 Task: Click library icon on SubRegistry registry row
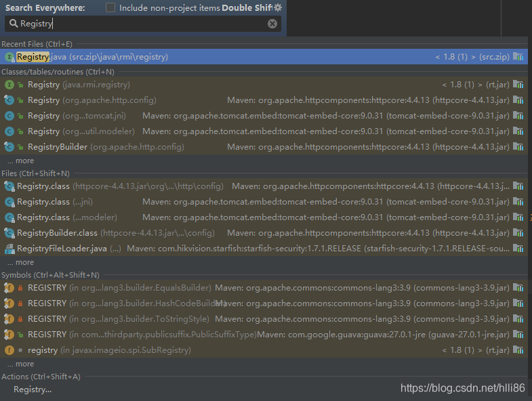pos(518,350)
